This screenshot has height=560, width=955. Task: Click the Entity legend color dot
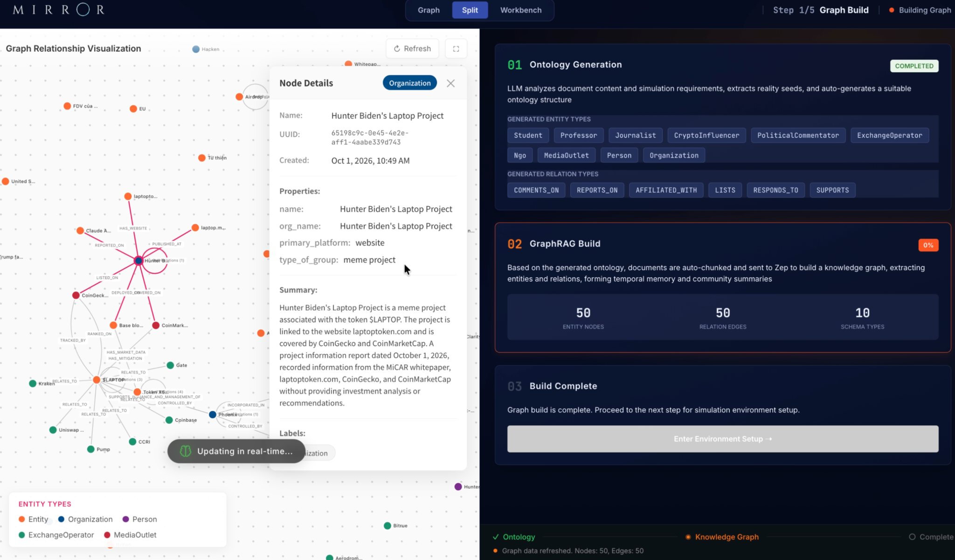click(21, 519)
